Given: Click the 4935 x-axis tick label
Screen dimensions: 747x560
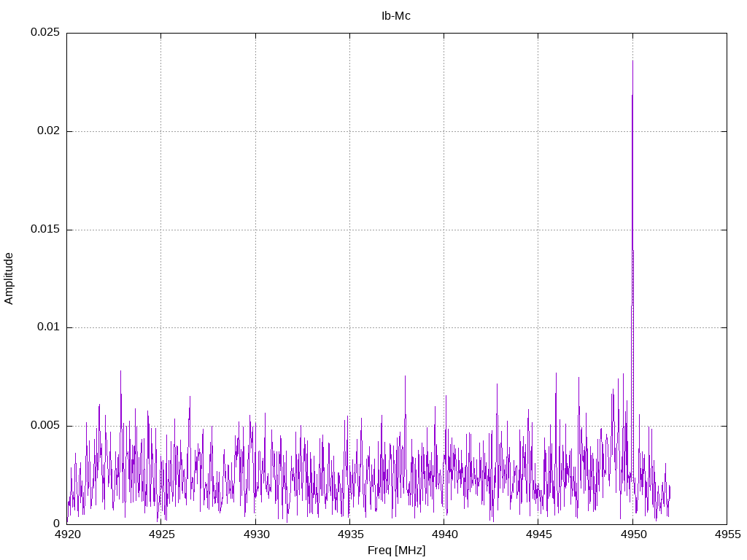Looking at the screenshot, I should [349, 534].
